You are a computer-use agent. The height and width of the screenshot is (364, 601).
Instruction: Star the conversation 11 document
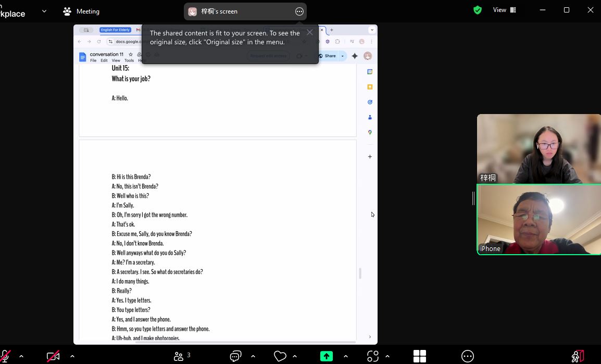pyautogui.click(x=131, y=54)
